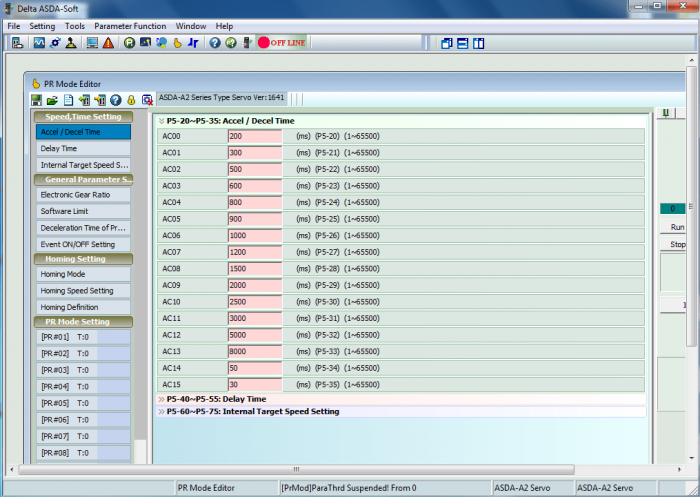Image resolution: width=700 pixels, height=497 pixels.
Task: Select the Software Limit sidebar button
Action: (x=83, y=211)
